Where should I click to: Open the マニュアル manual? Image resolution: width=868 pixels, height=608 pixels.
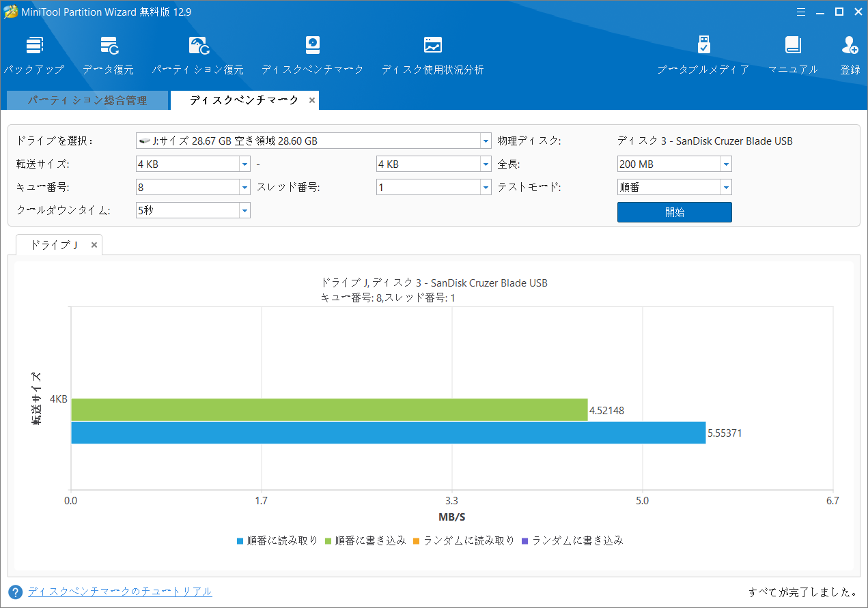(x=792, y=55)
